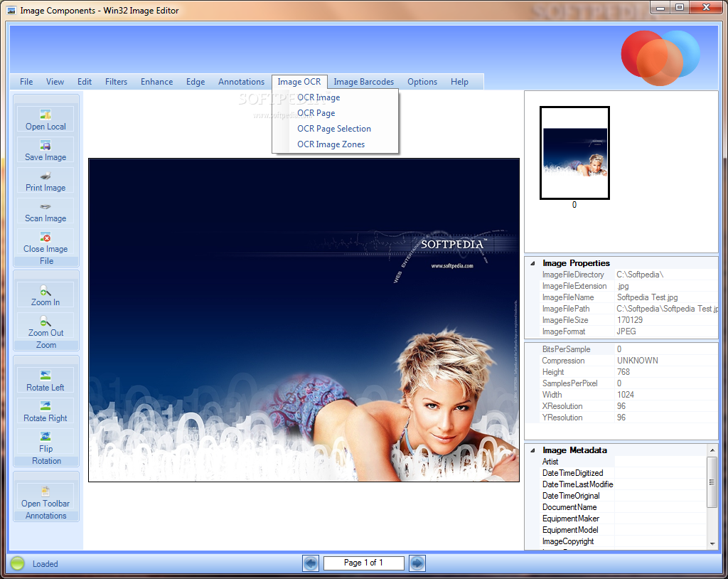This screenshot has width=728, height=579.
Task: Collapse the Image Metadata section
Action: click(533, 450)
